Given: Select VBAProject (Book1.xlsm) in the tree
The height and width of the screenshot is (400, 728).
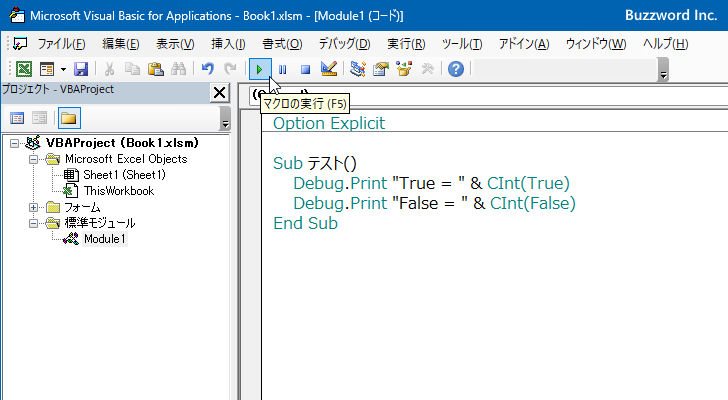Looking at the screenshot, I should [122, 143].
